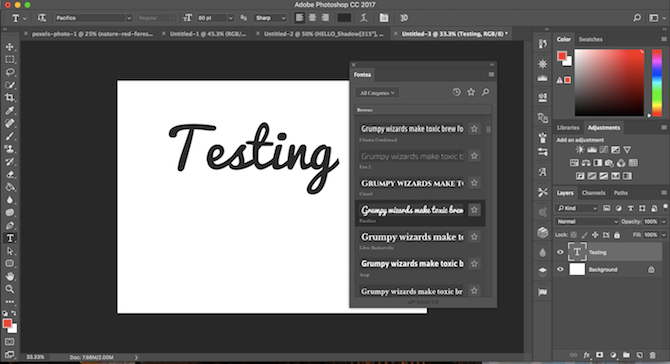Switch to the Paths tab
Image resolution: width=670 pixels, height=364 pixels.
[621, 193]
